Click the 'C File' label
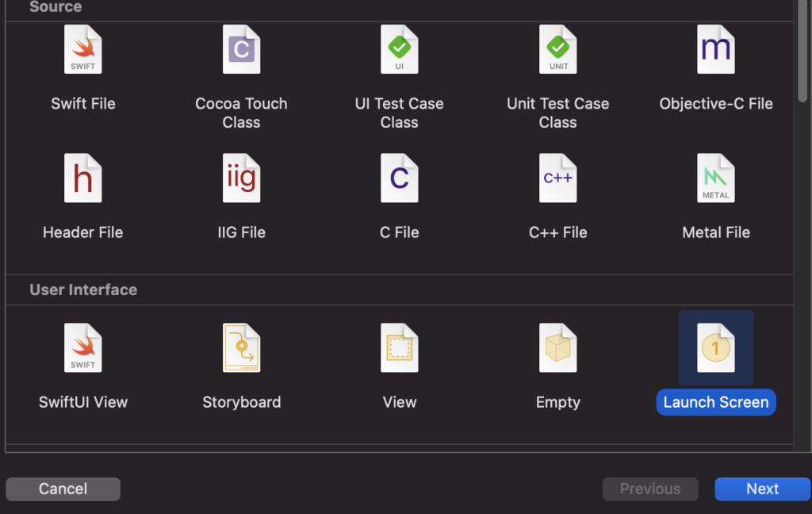The height and width of the screenshot is (514, 812). [400, 232]
